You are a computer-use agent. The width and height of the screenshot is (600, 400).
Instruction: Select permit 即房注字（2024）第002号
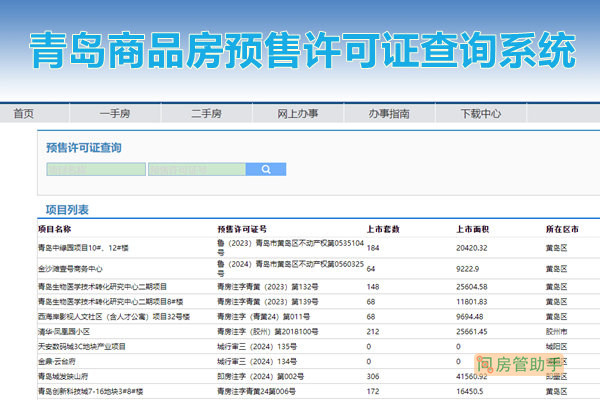[261, 376]
